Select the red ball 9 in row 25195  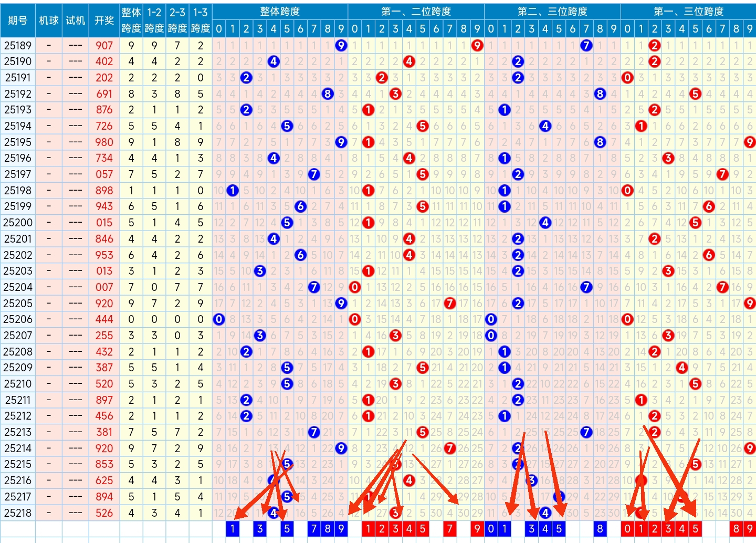(x=749, y=142)
